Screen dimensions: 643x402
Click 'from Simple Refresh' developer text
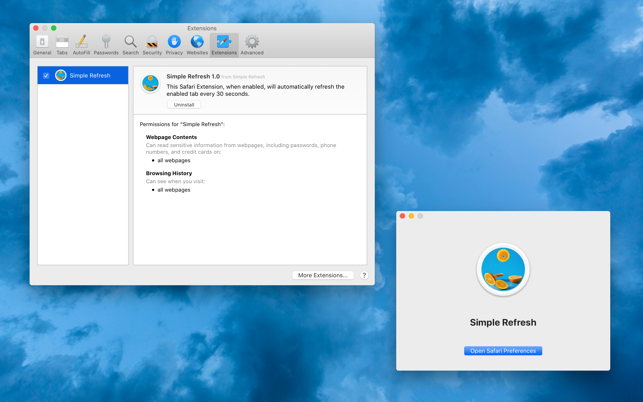point(243,77)
